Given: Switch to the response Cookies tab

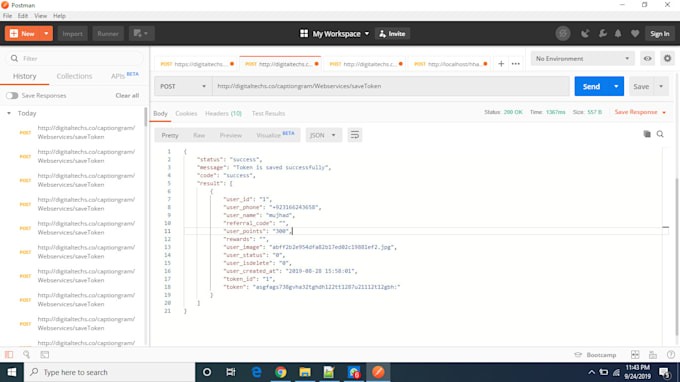Looking at the screenshot, I should pos(186,113).
